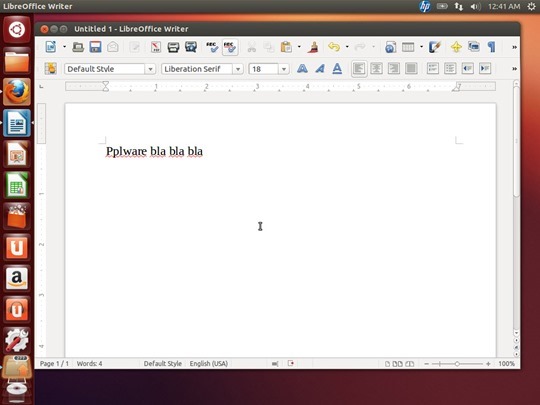Open the Navigator star icon
The width and height of the screenshot is (540, 405).
[x=456, y=47]
